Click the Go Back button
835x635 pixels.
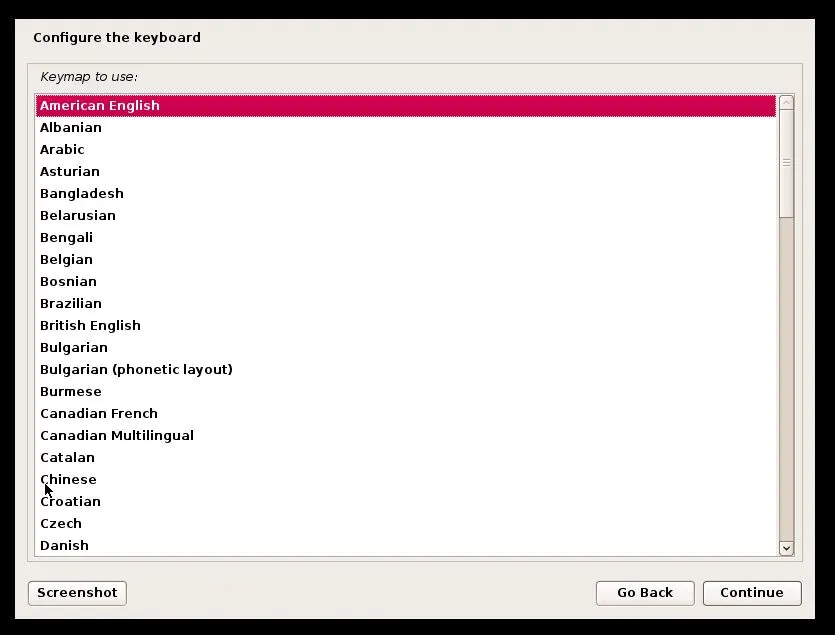point(645,593)
